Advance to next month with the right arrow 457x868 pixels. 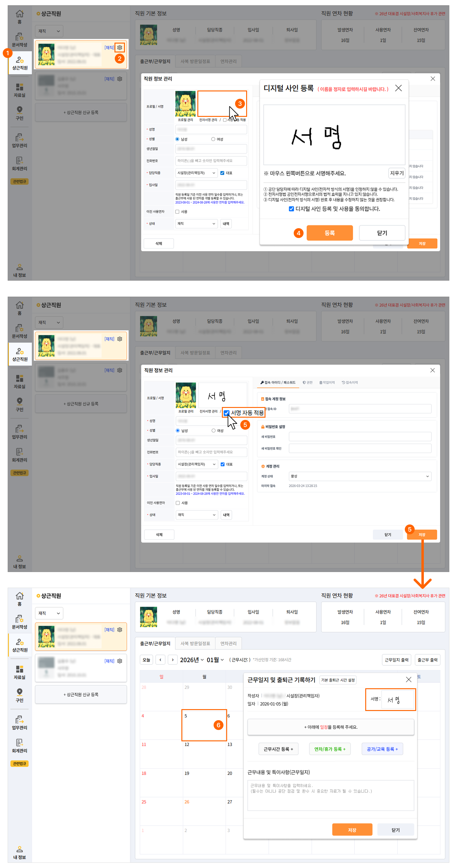click(172, 659)
